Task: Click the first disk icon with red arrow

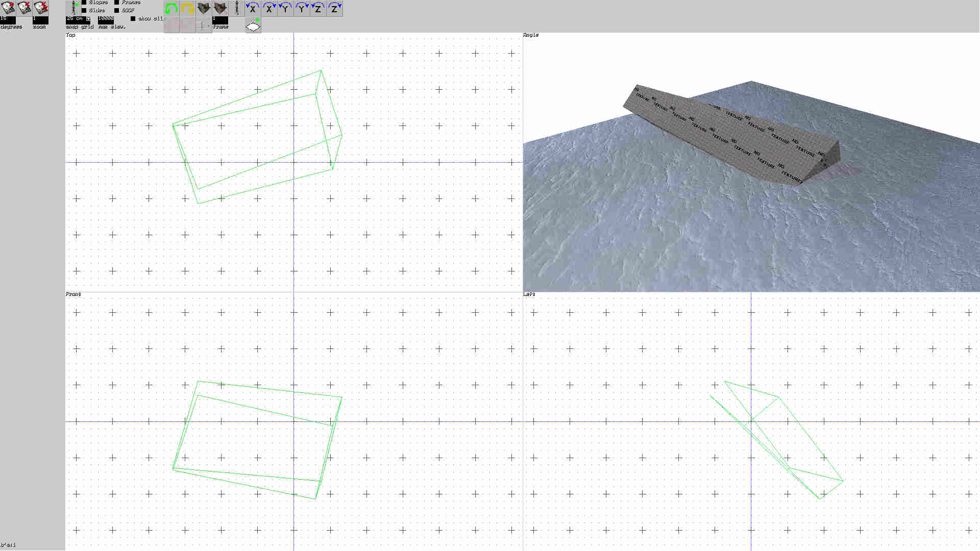Action: click(x=8, y=8)
